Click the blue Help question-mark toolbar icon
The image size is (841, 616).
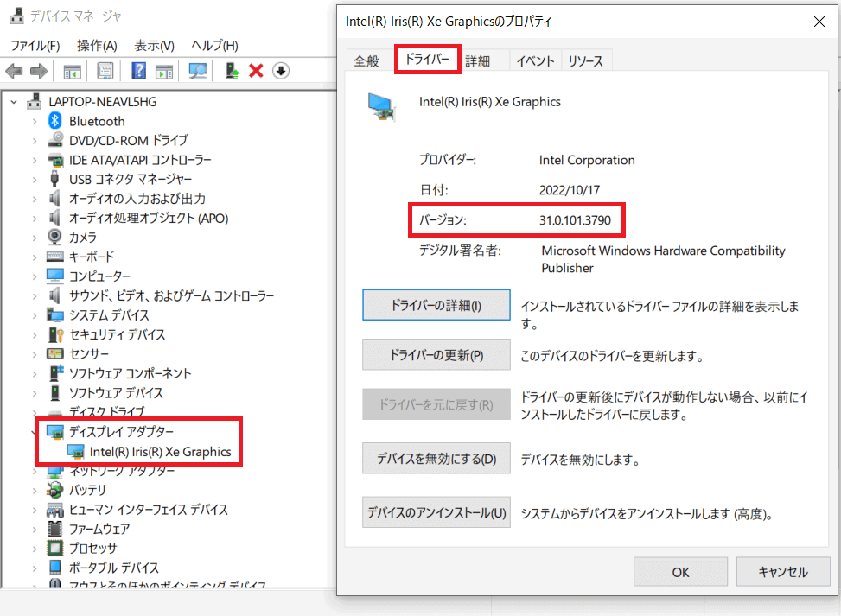139,71
